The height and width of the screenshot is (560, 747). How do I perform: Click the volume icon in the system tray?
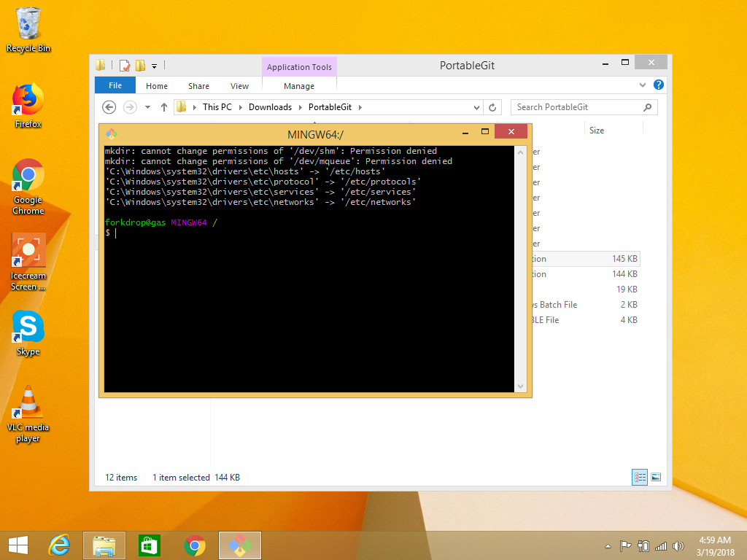point(678,545)
